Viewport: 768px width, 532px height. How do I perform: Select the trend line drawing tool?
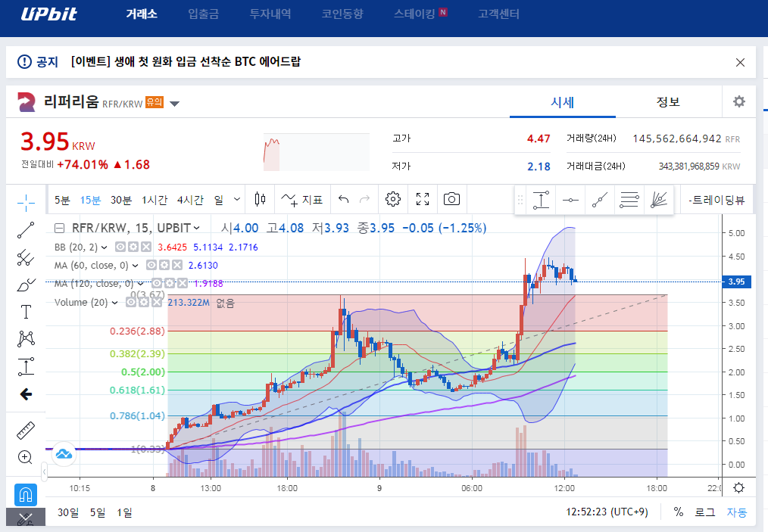click(26, 230)
